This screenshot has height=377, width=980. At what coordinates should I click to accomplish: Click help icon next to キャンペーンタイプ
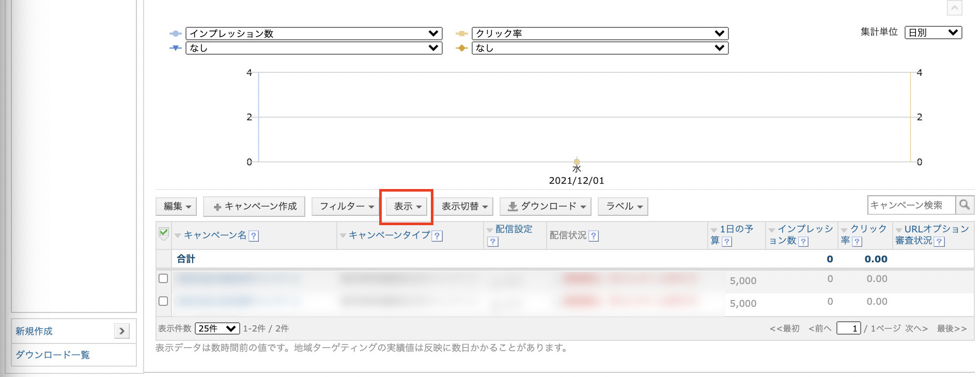[x=437, y=236]
